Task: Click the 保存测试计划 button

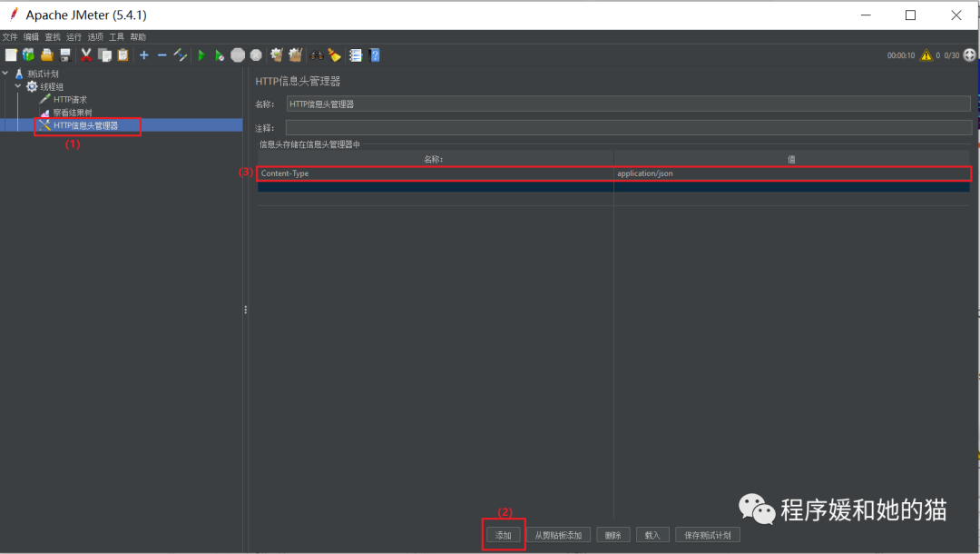Action: (708, 535)
